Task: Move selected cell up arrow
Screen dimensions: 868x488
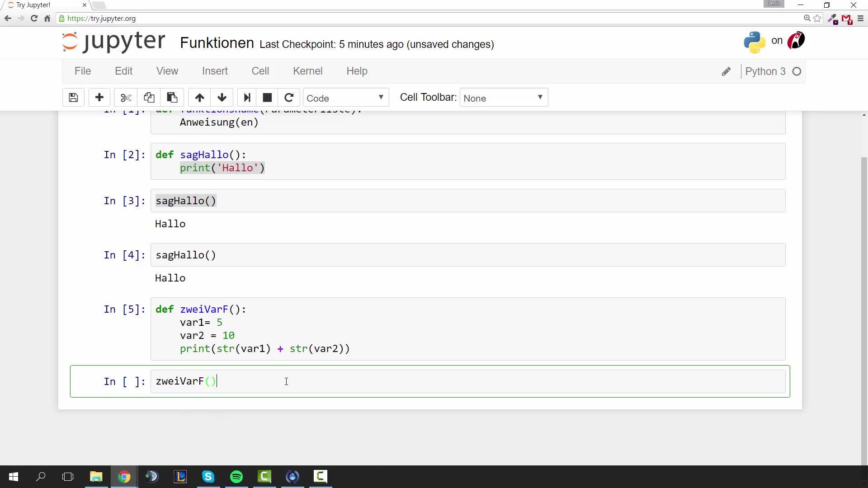Action: click(x=199, y=98)
